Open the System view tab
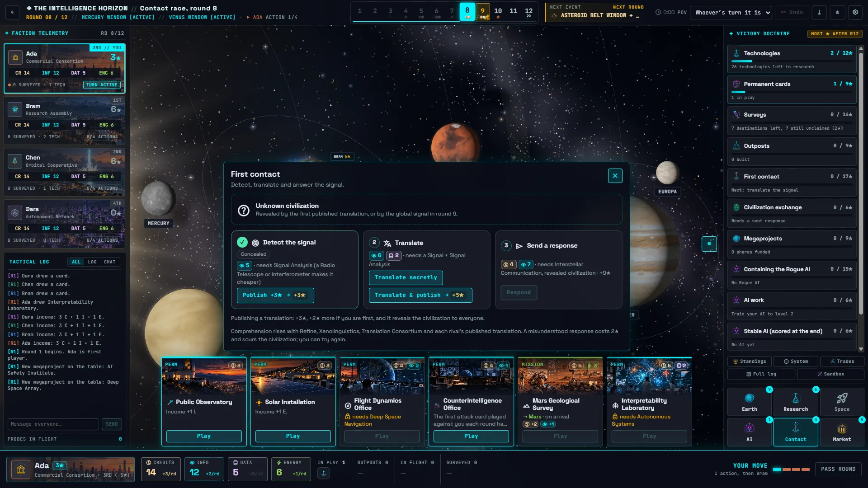This screenshot has width=868, height=488. (x=796, y=361)
